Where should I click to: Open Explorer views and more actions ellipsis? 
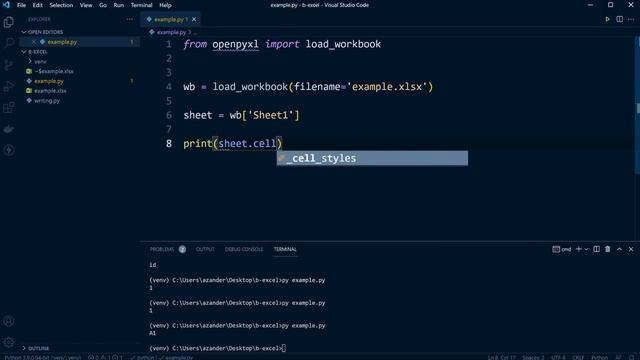tap(129, 19)
